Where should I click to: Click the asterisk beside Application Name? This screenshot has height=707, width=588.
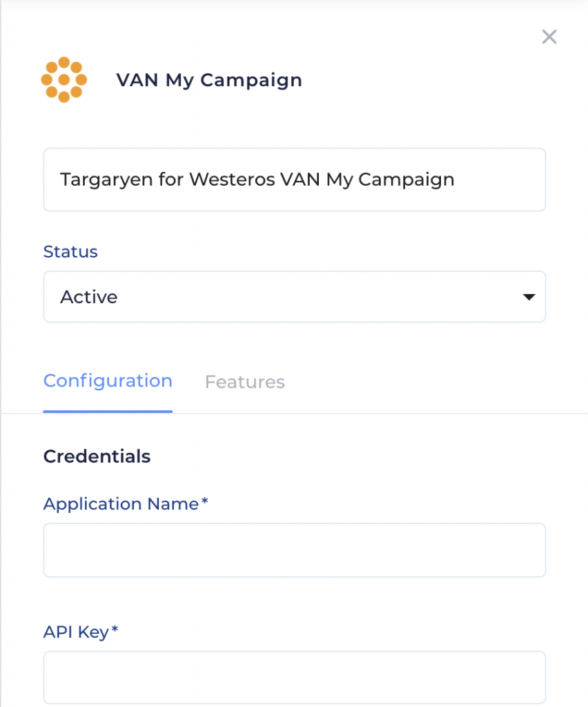[204, 501]
